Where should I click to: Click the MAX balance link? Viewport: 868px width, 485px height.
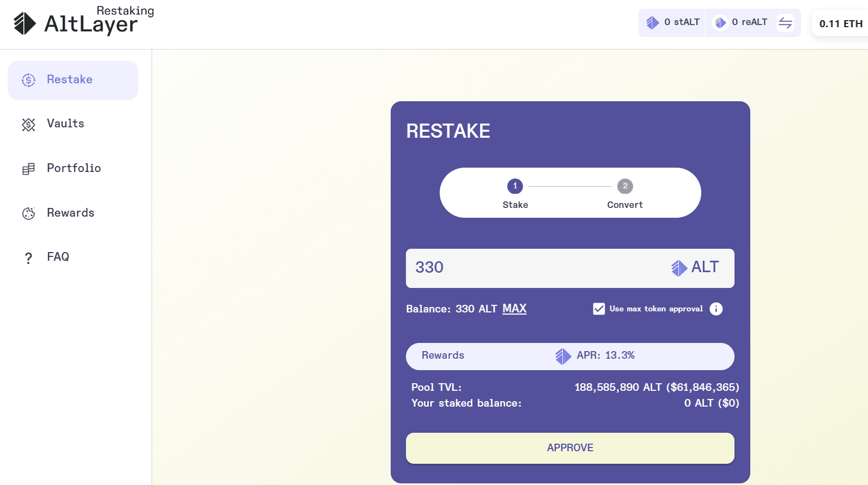(514, 309)
